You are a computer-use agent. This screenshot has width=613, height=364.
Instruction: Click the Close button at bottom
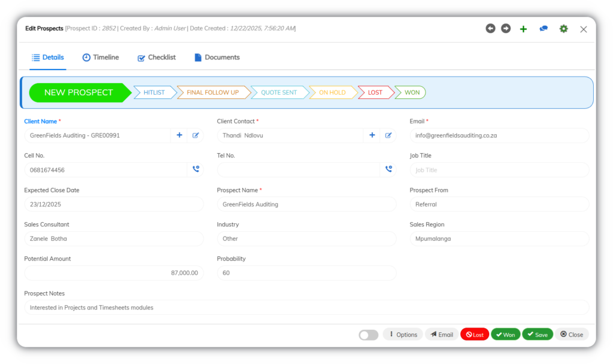572,335
